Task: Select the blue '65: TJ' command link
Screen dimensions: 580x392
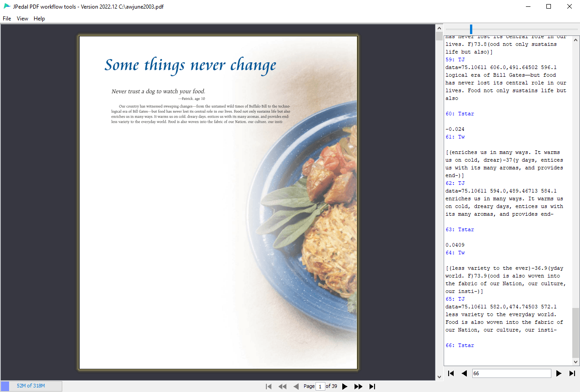Action: coord(455,299)
